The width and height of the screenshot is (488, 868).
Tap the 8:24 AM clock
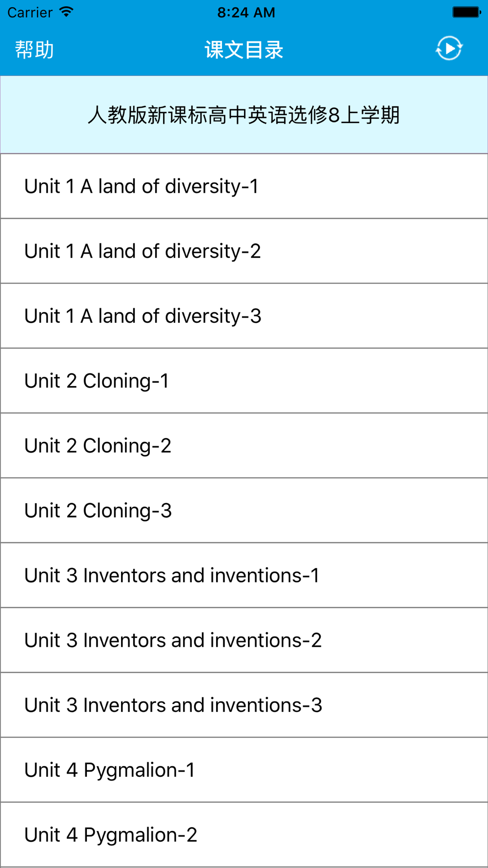[x=246, y=12]
